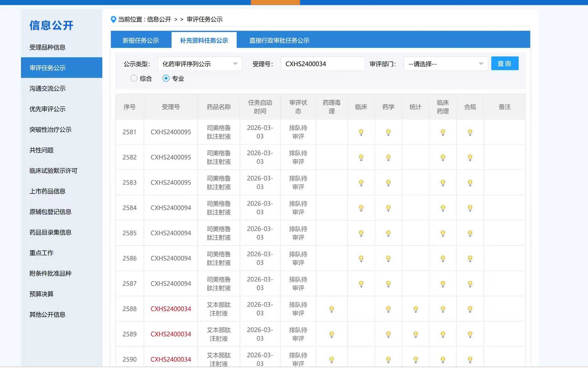Click the 受理号 input field
The height and width of the screenshot is (368, 588).
pos(322,64)
